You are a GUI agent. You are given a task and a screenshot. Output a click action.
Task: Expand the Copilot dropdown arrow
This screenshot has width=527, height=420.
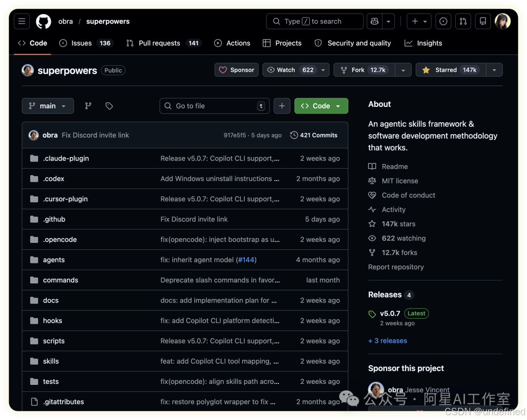pyautogui.click(x=388, y=21)
